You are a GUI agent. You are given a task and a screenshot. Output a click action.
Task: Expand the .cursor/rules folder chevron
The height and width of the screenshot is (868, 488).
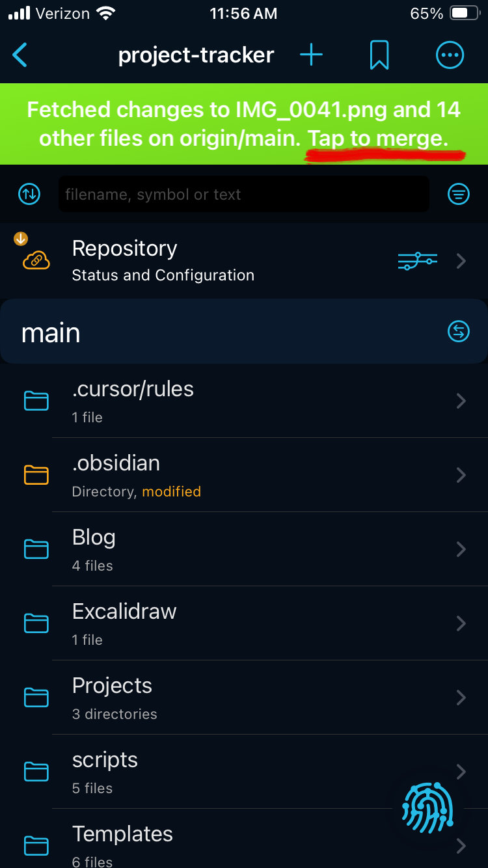pos(461,401)
